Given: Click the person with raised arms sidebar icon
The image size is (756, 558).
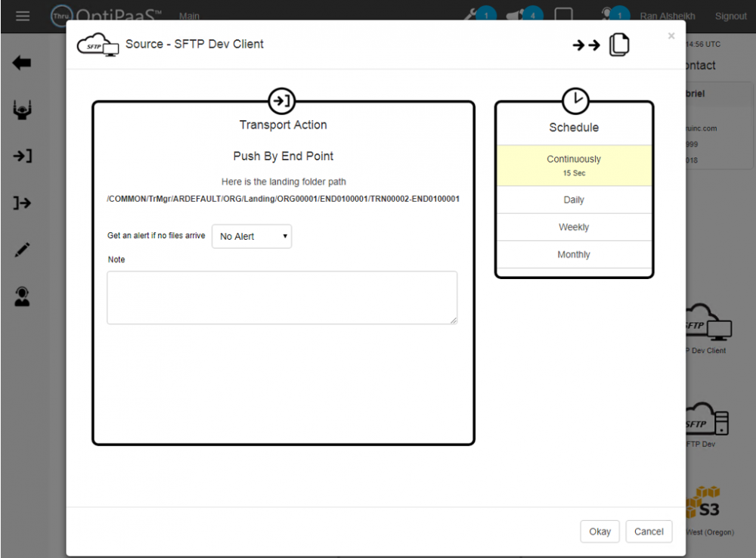Looking at the screenshot, I should (23, 111).
